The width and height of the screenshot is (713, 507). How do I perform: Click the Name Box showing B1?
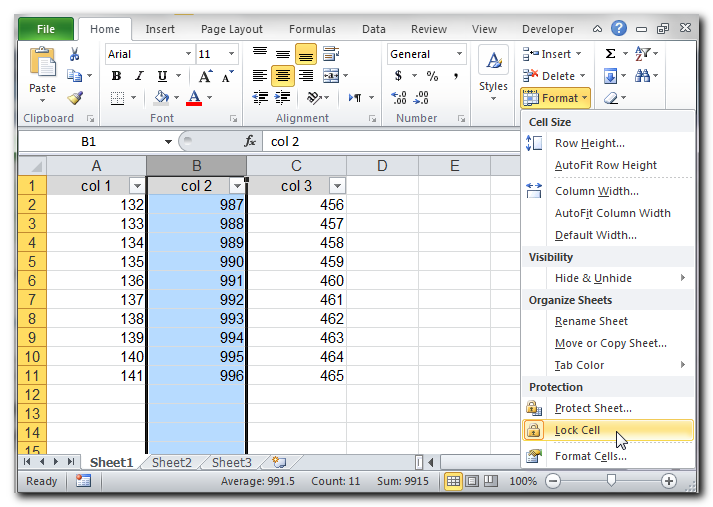[x=88, y=142]
